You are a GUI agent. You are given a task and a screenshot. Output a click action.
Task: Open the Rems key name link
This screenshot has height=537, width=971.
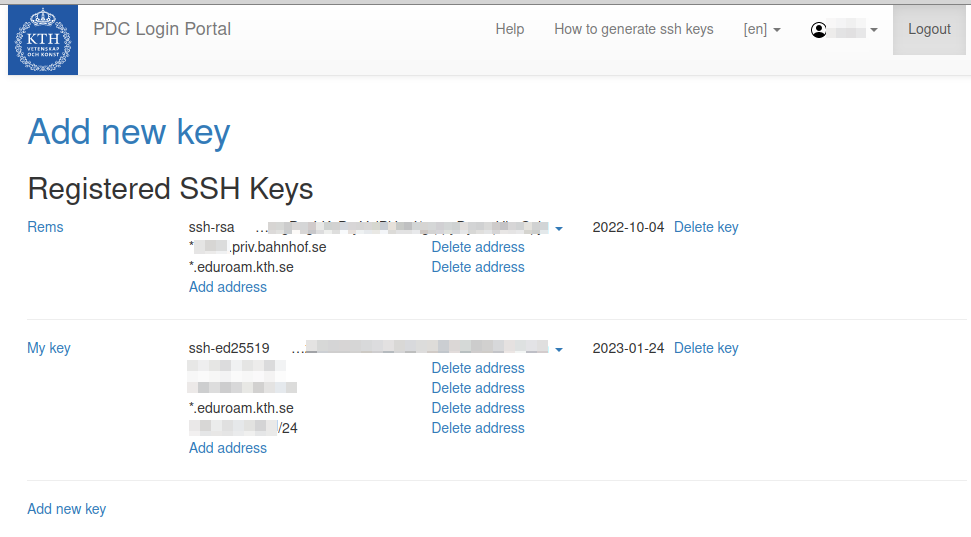[x=45, y=227]
